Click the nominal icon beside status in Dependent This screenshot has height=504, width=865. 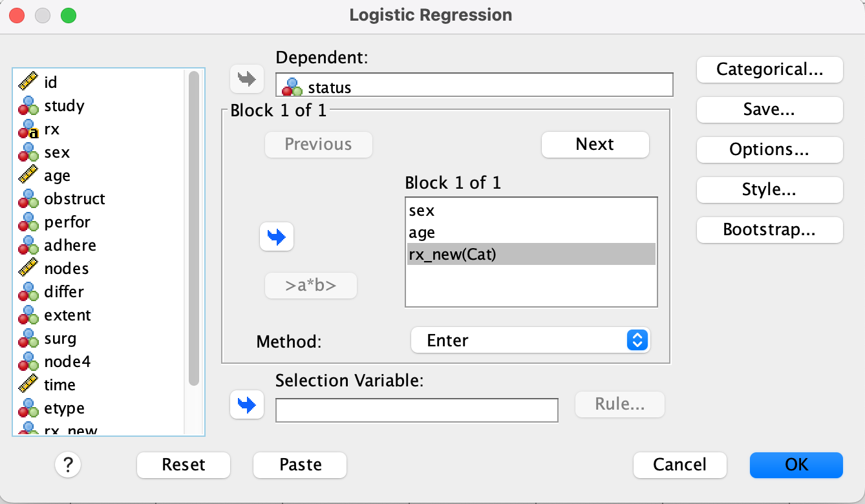292,87
